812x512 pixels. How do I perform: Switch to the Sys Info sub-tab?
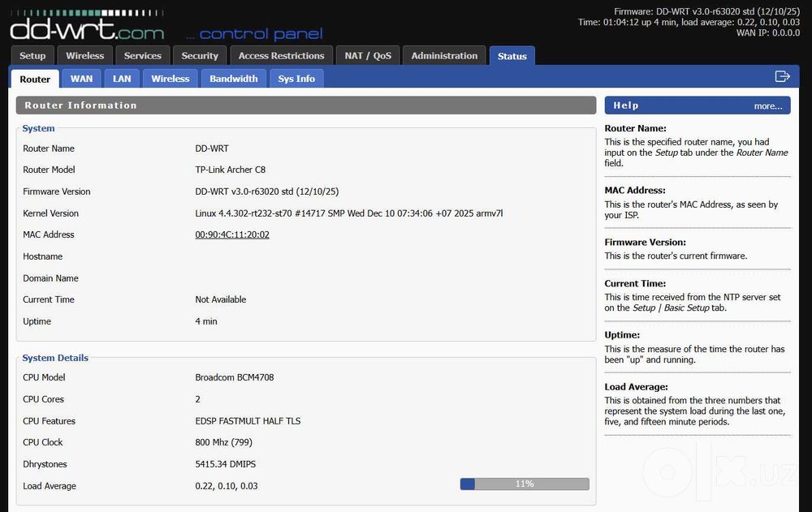[296, 79]
